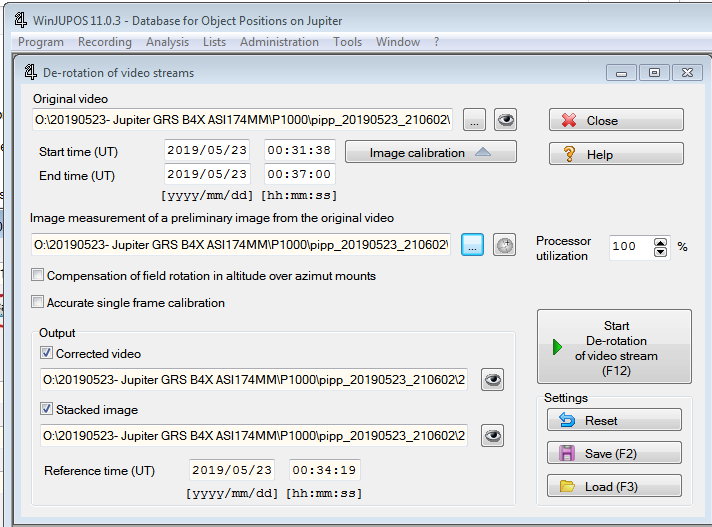View stacked image output using eye icon
The image size is (712, 527).
pos(492,436)
